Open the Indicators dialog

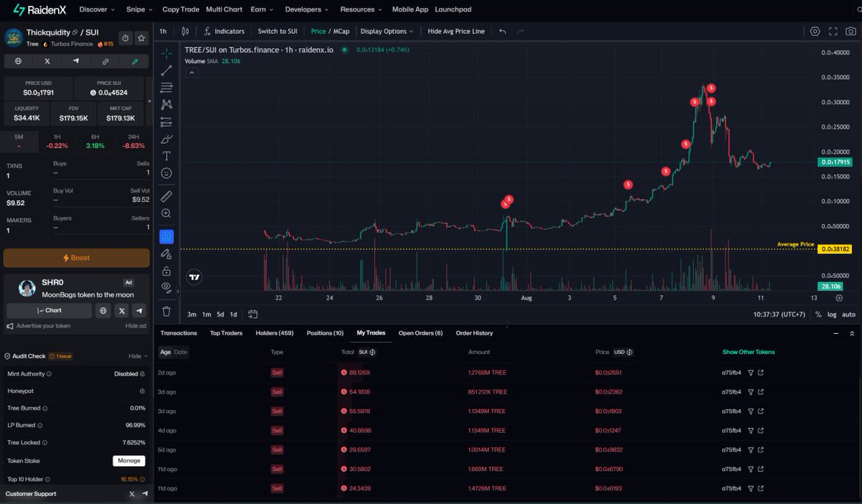click(224, 31)
